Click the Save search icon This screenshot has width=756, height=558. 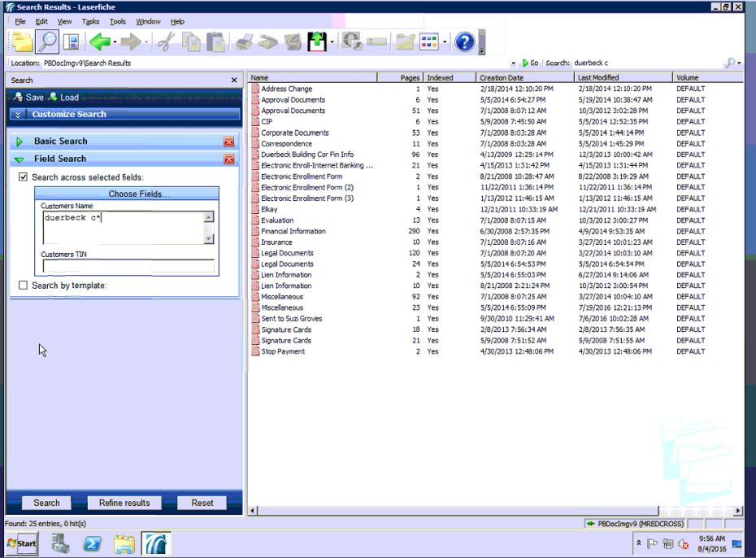28,98
